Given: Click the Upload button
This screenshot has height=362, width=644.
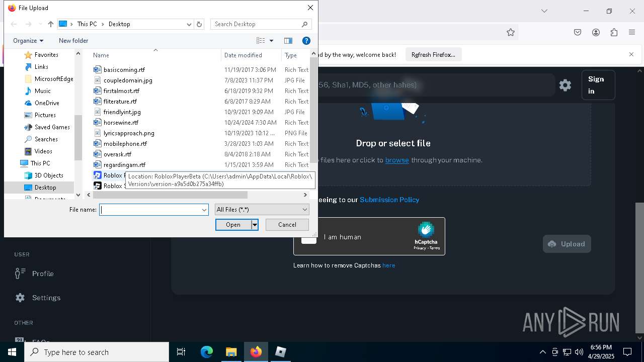Looking at the screenshot, I should pos(567,244).
